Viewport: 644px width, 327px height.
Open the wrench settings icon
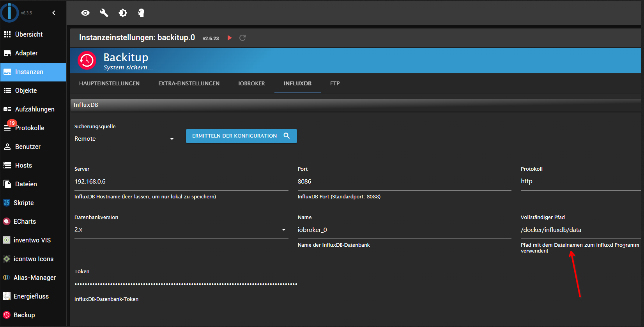104,13
